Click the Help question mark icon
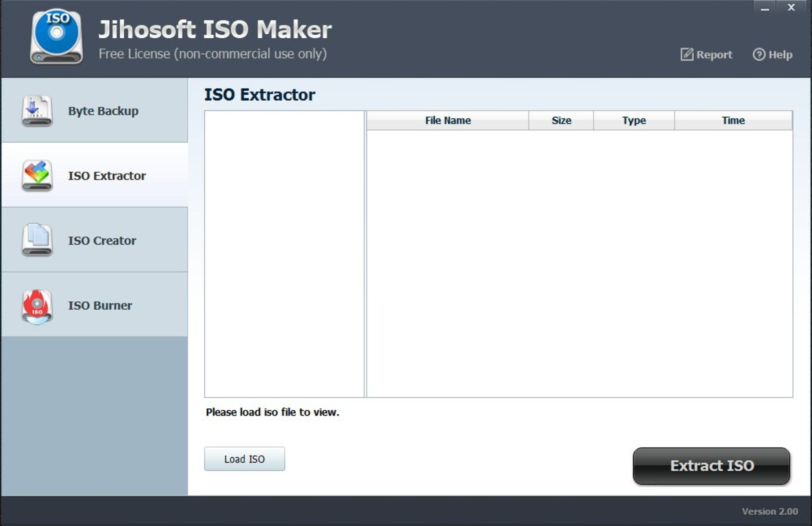The image size is (812, 526). pyautogui.click(x=759, y=55)
